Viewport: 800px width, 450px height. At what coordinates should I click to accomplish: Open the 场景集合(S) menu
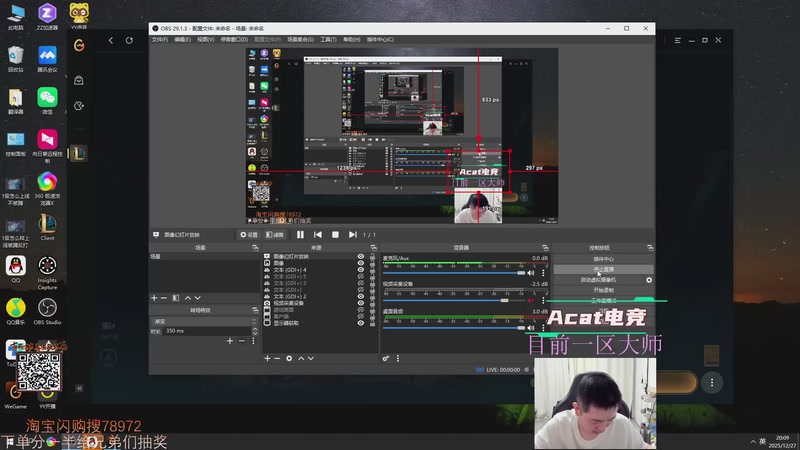pos(301,40)
